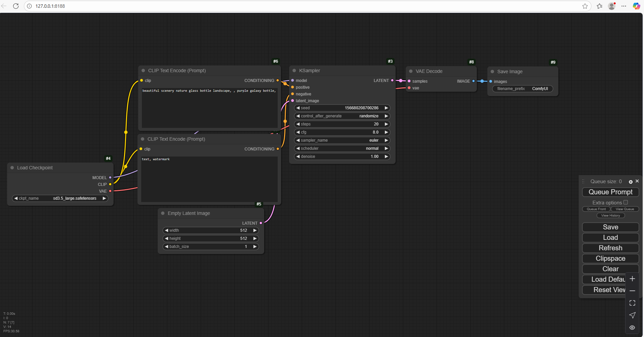This screenshot has width=644, height=337.
Task: Click the Clear button to empty the workflow
Action: pos(610,269)
